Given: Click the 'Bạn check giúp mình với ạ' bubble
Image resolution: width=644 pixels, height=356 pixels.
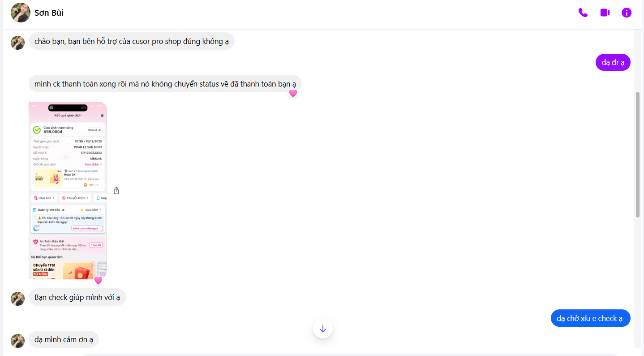Looking at the screenshot, I should (x=77, y=297).
